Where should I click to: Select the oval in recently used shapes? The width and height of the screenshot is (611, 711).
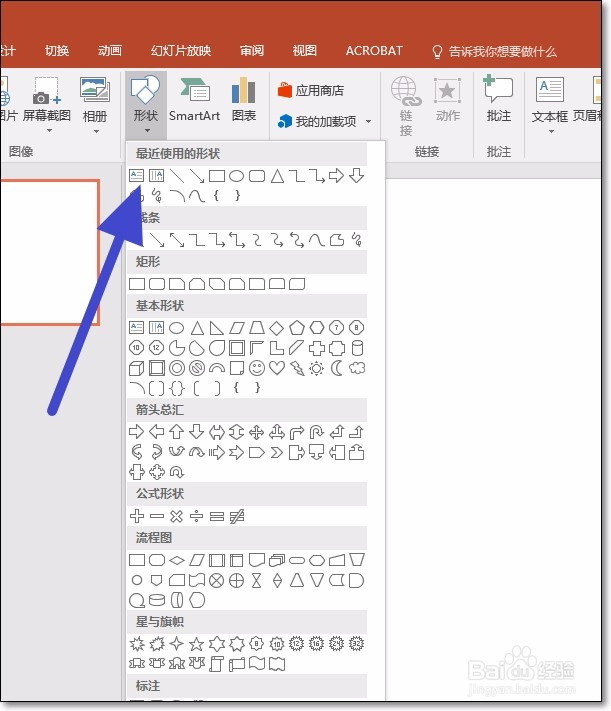(236, 175)
